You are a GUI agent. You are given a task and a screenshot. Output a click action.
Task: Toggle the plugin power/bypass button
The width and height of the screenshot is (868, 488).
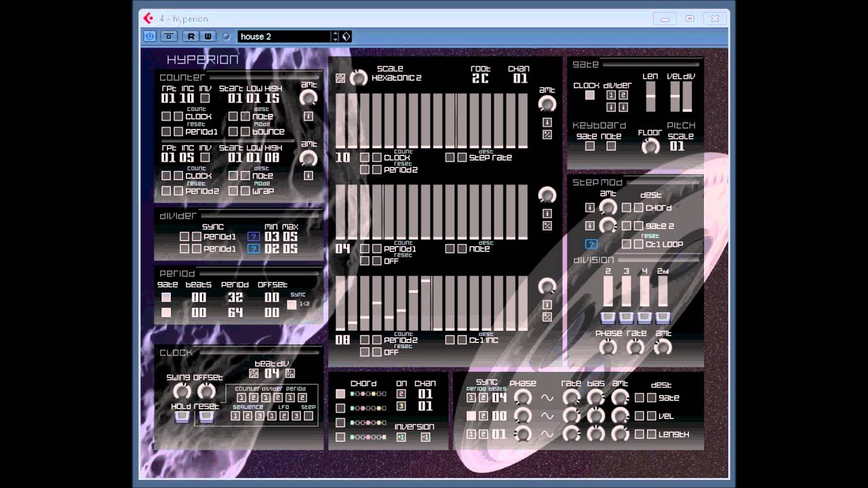[149, 37]
